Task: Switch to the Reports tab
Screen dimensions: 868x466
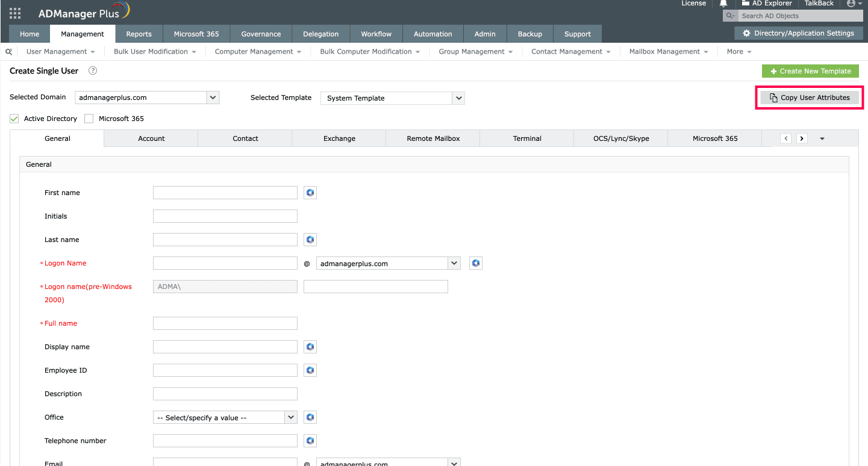Action: click(139, 34)
